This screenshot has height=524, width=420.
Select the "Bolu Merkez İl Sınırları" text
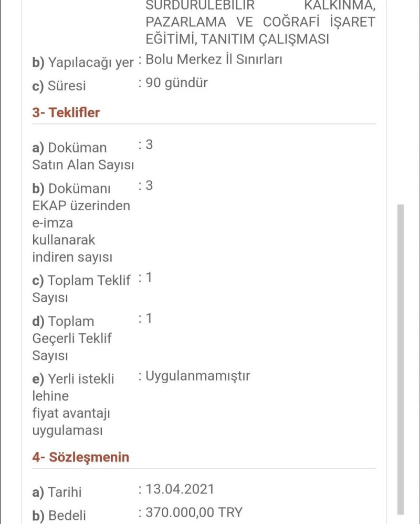tap(214, 59)
